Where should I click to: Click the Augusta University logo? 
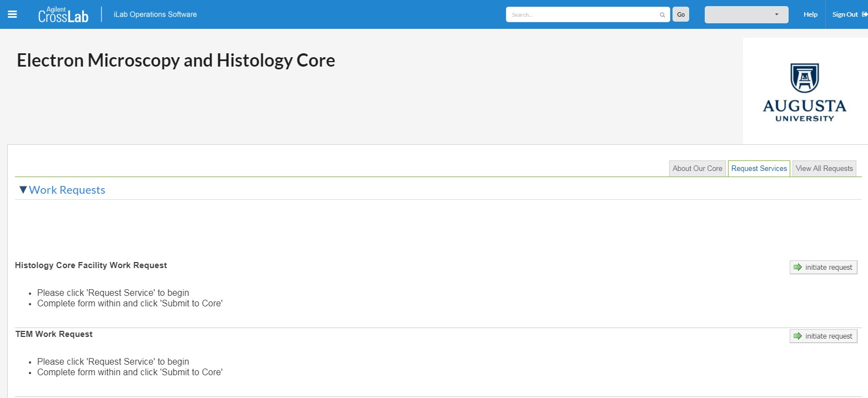(x=805, y=92)
